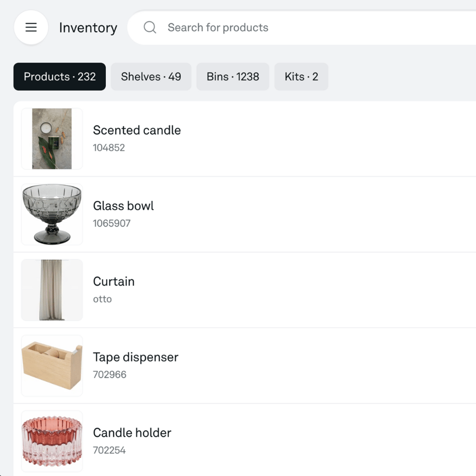The image size is (476, 476).
Task: Open the Curtain product thumbnail
Action: [51, 290]
